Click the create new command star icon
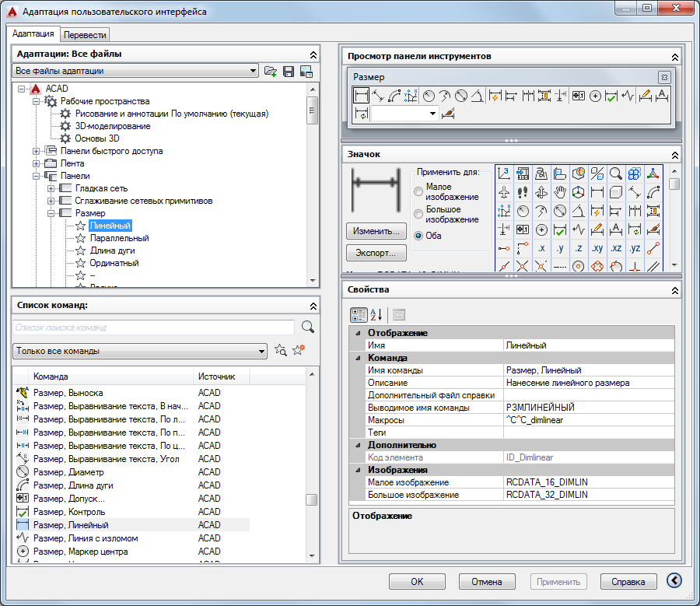700x606 pixels. pos(298,350)
